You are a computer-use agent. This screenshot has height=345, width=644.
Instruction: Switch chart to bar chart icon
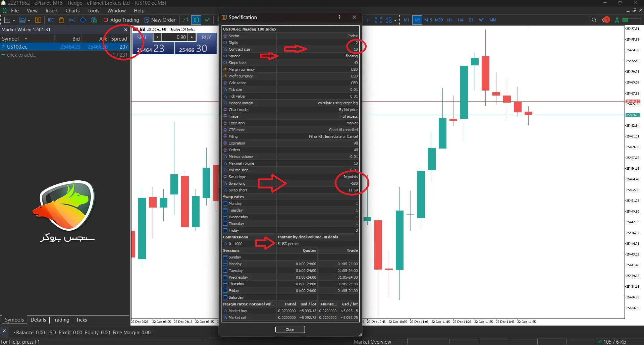(x=185, y=20)
